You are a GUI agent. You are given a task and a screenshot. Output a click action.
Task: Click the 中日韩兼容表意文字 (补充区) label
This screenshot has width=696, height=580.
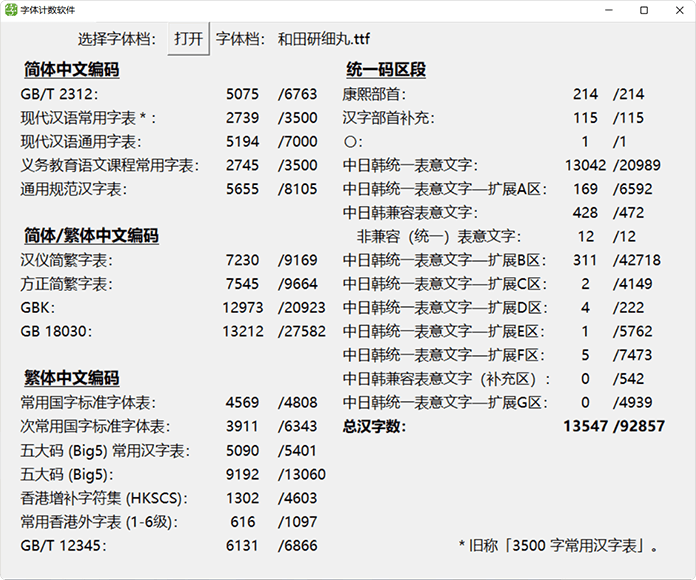click(x=446, y=379)
